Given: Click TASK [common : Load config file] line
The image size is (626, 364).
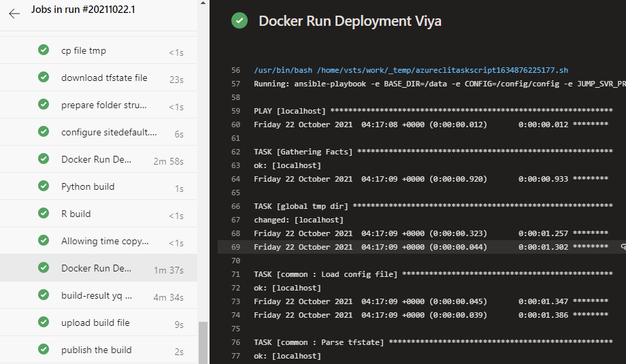Looking at the screenshot, I should 433,274.
